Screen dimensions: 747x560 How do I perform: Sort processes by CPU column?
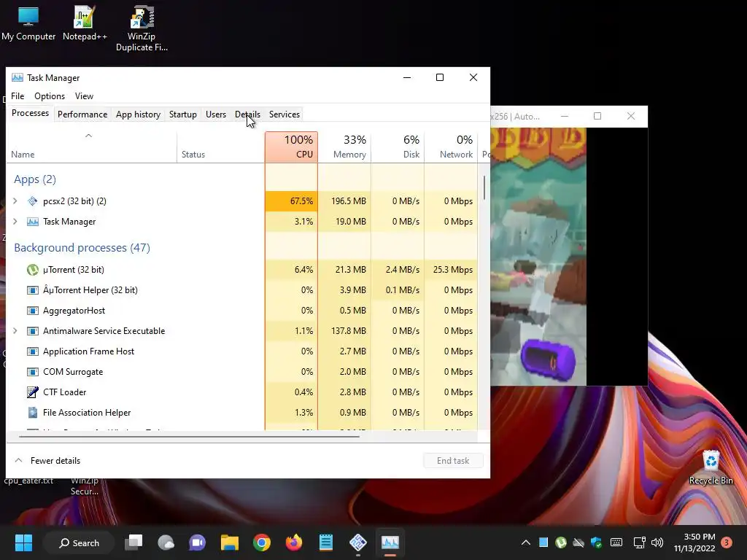pyautogui.click(x=292, y=147)
